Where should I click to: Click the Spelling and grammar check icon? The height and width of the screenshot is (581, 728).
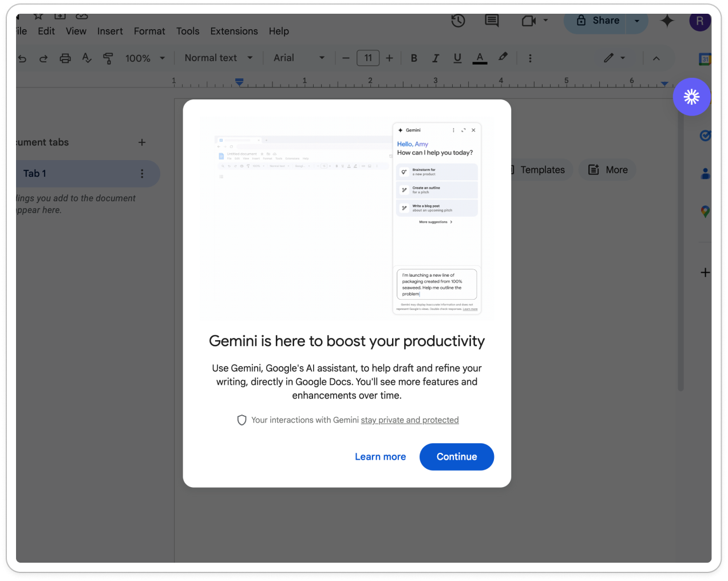(x=86, y=58)
